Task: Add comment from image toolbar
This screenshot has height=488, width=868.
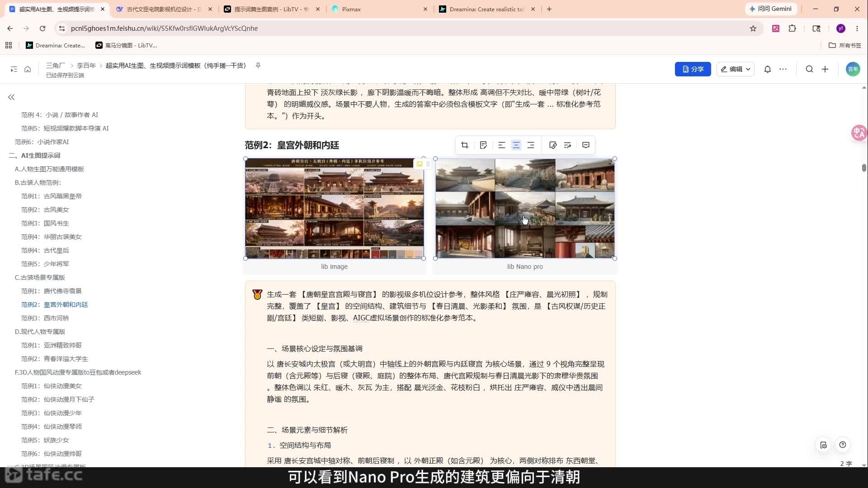Action: 586,145
